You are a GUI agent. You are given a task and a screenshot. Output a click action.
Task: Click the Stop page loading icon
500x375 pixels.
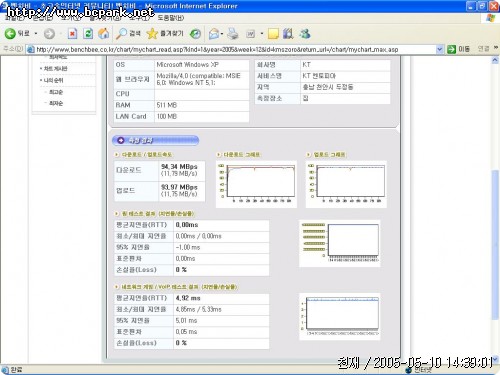[x=72, y=33]
